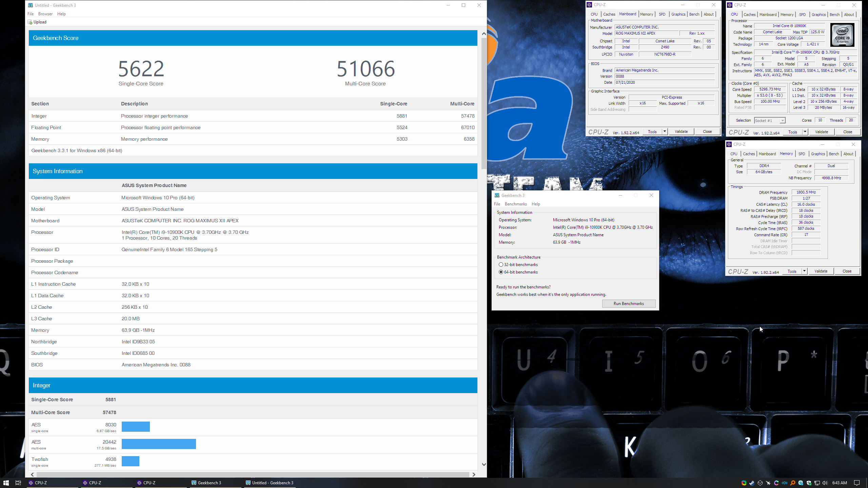This screenshot has width=868, height=488.
Task: Click the white cube tray icon
Action: pyautogui.click(x=760, y=483)
